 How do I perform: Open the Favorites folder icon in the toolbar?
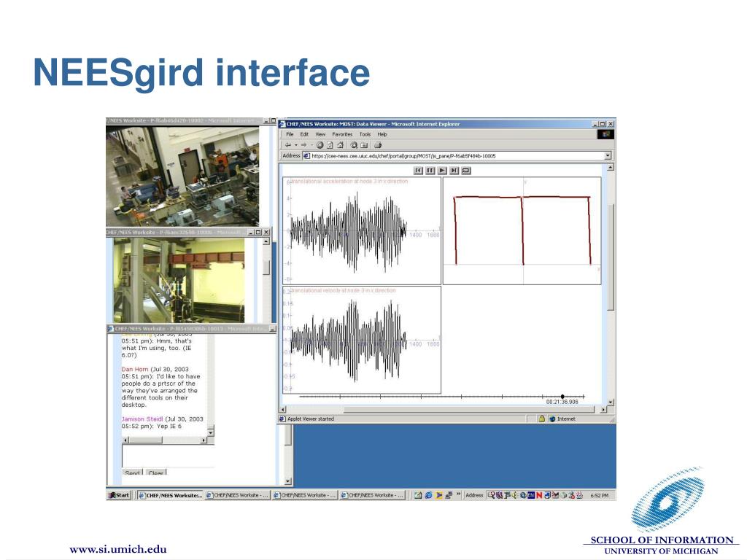365,145
